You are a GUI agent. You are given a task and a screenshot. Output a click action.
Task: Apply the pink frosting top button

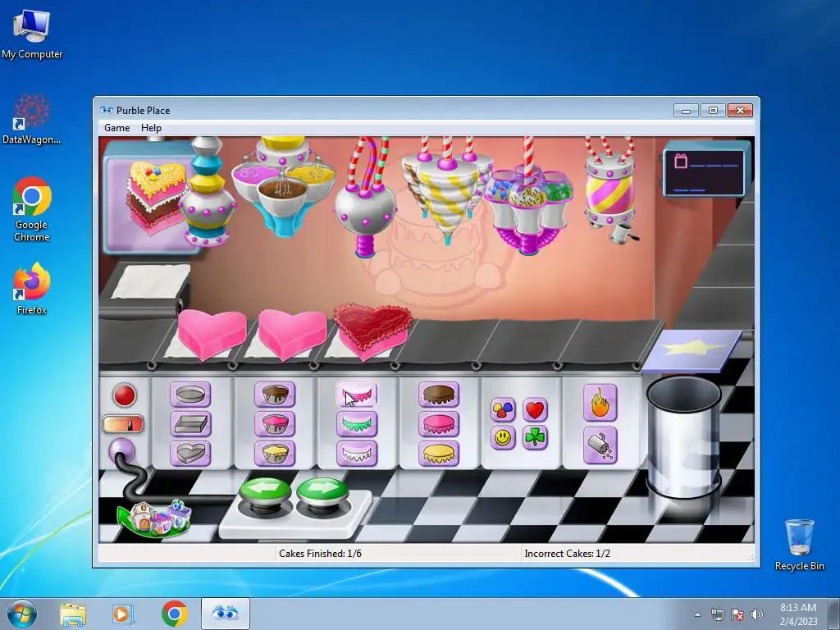click(x=439, y=424)
